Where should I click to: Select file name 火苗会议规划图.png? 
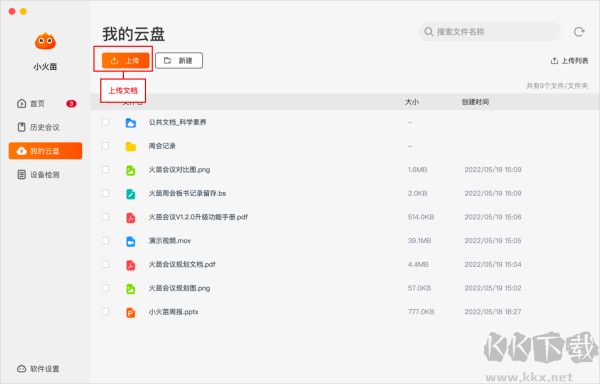point(179,288)
